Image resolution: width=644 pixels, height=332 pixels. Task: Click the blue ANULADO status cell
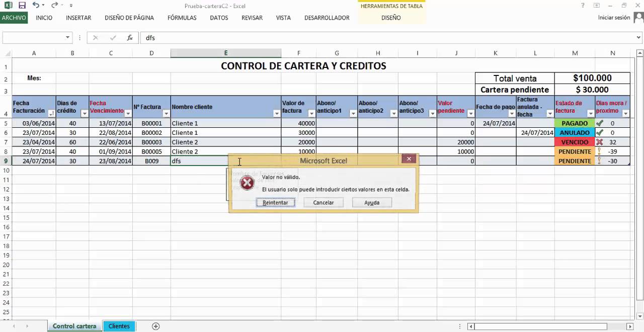(575, 133)
